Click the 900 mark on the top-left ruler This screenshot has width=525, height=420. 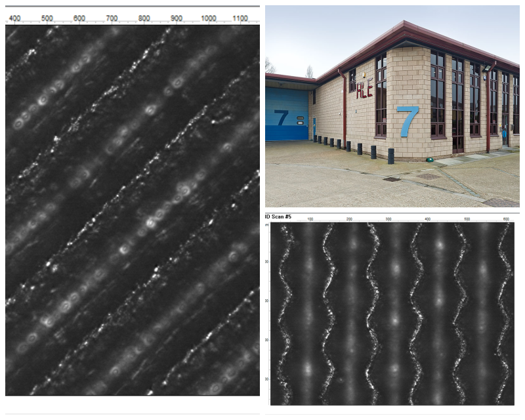pyautogui.click(x=177, y=18)
